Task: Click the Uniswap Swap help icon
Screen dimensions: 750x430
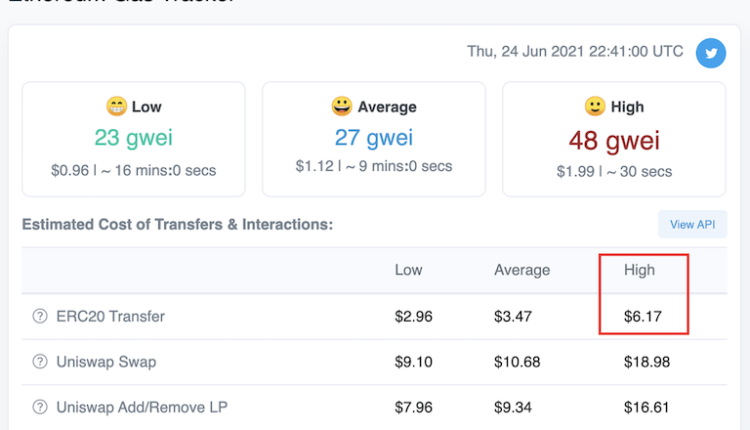Action: coord(40,361)
